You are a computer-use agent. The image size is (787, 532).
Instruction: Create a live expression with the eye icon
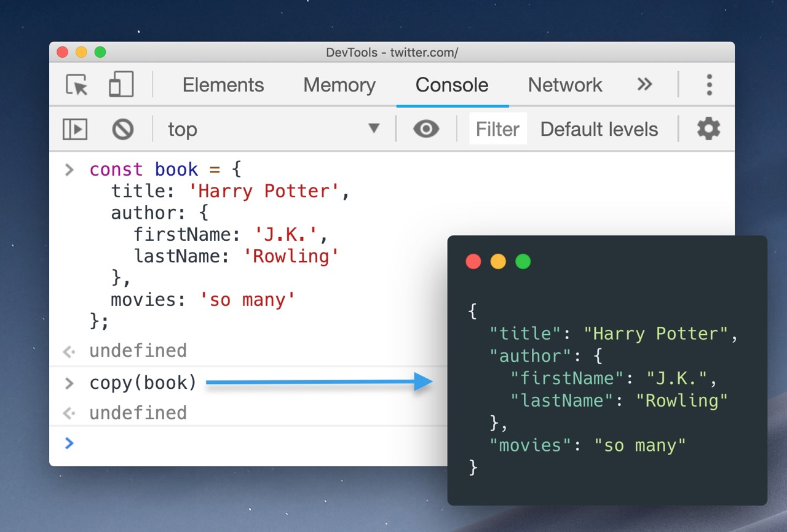(x=427, y=129)
